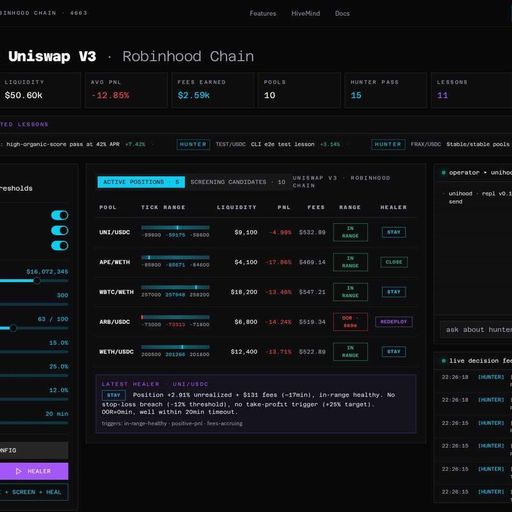Adjust the 20 min timeout slider
The image size is (512, 512).
pos(33,423)
